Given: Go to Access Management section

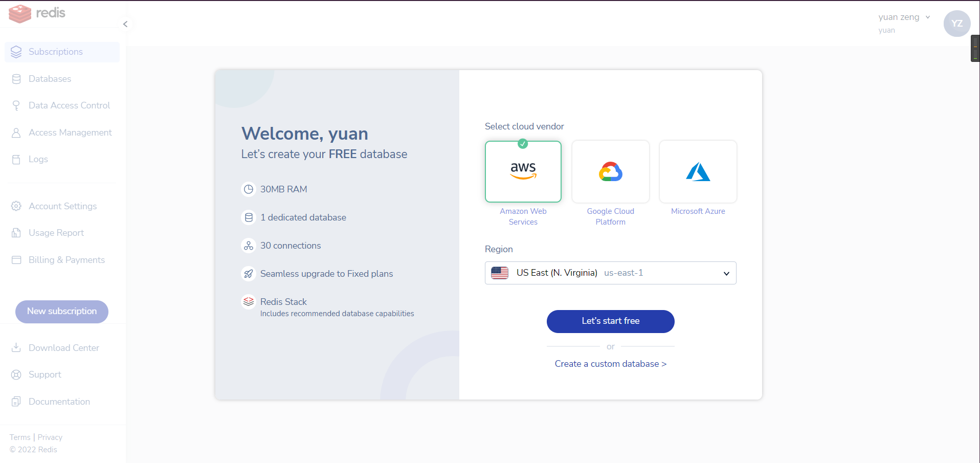Looking at the screenshot, I should click(70, 133).
